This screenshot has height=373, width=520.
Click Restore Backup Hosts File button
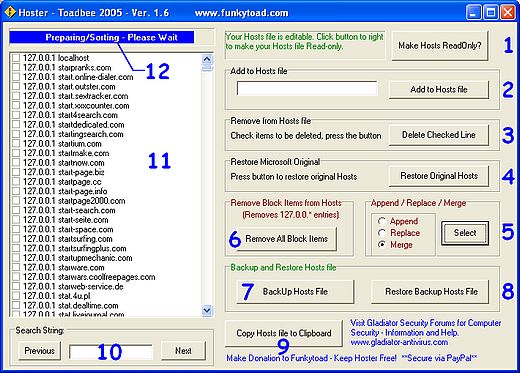point(431,292)
